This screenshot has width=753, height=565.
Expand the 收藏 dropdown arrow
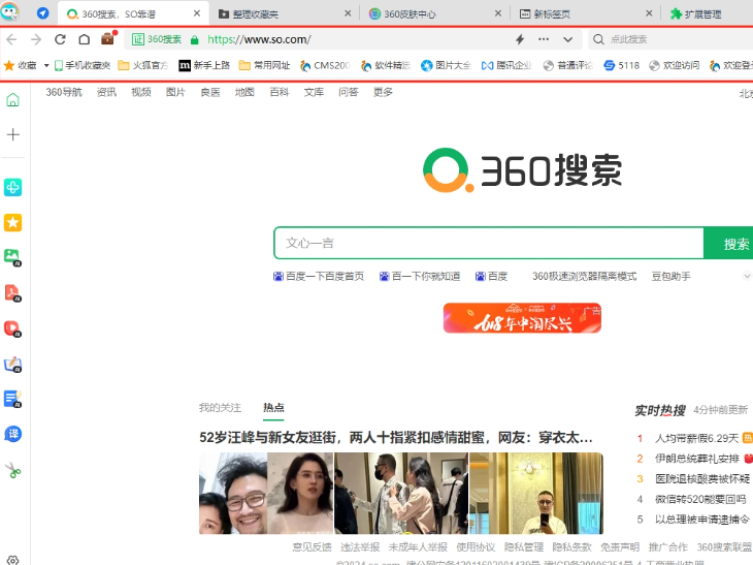(47, 65)
